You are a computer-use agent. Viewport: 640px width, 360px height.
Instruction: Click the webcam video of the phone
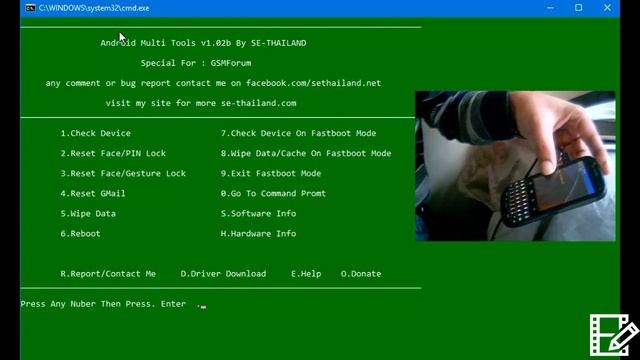515,166
